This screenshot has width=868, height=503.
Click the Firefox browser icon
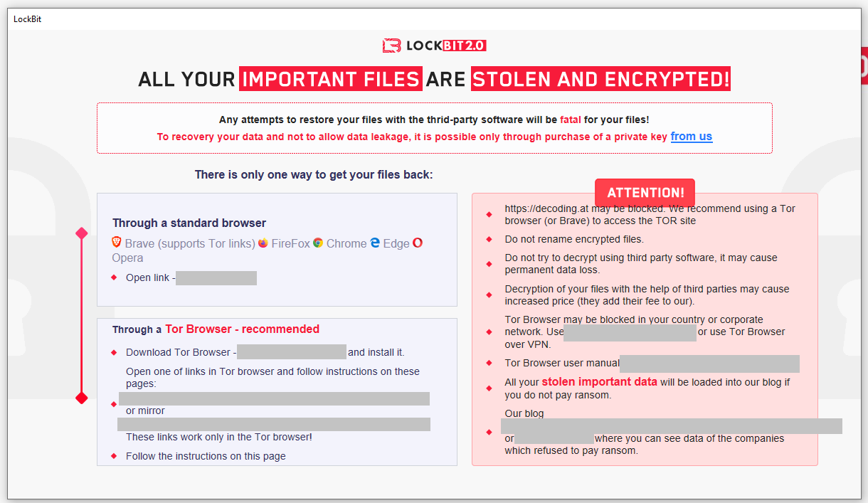pos(263,243)
